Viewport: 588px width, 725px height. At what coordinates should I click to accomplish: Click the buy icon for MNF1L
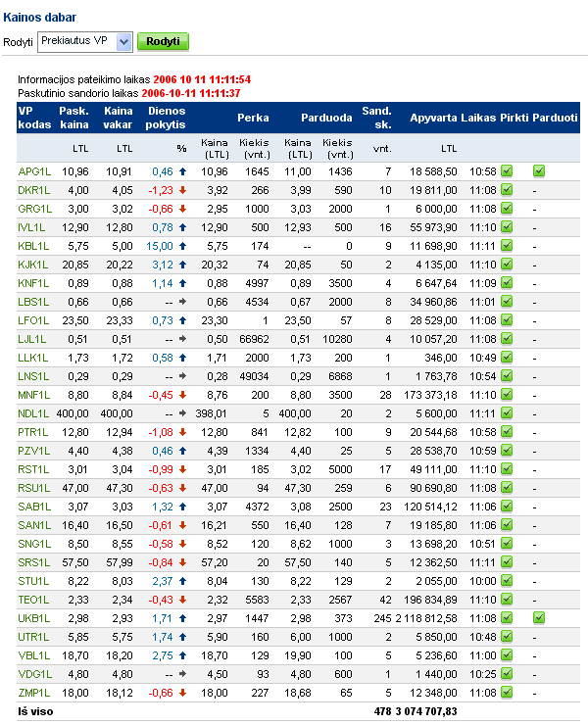tap(507, 395)
